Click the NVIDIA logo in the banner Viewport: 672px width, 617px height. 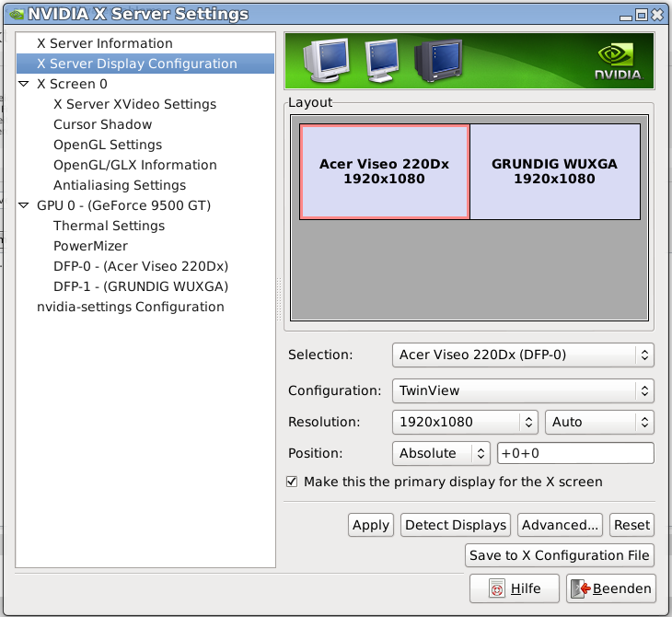point(618,61)
